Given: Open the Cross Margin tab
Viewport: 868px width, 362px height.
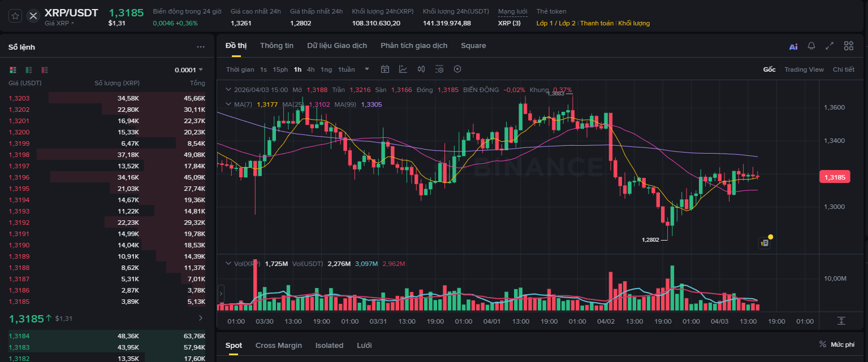Looking at the screenshot, I should (278, 345).
